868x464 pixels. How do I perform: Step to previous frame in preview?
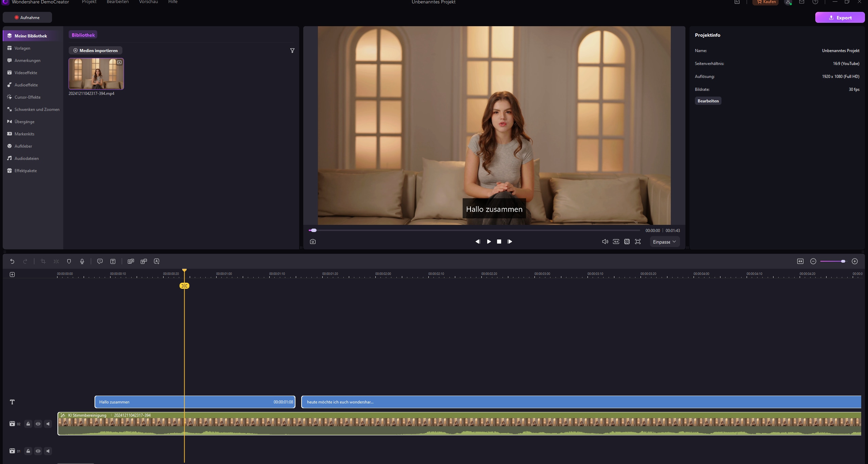tap(478, 242)
